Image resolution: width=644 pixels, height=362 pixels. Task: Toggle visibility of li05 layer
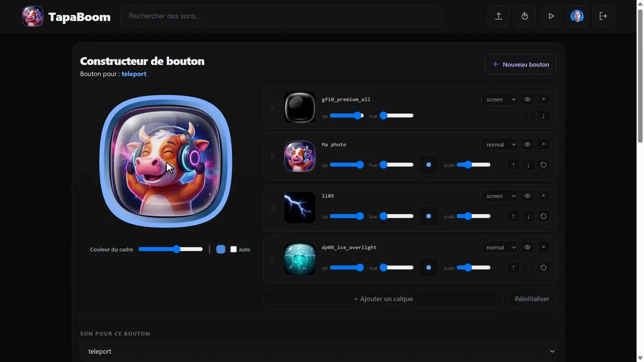[x=527, y=196]
